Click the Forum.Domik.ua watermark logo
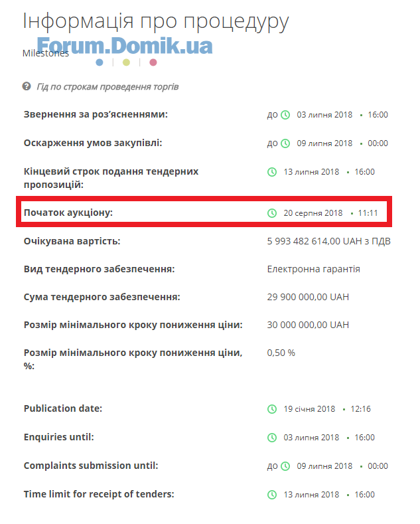 (x=125, y=46)
